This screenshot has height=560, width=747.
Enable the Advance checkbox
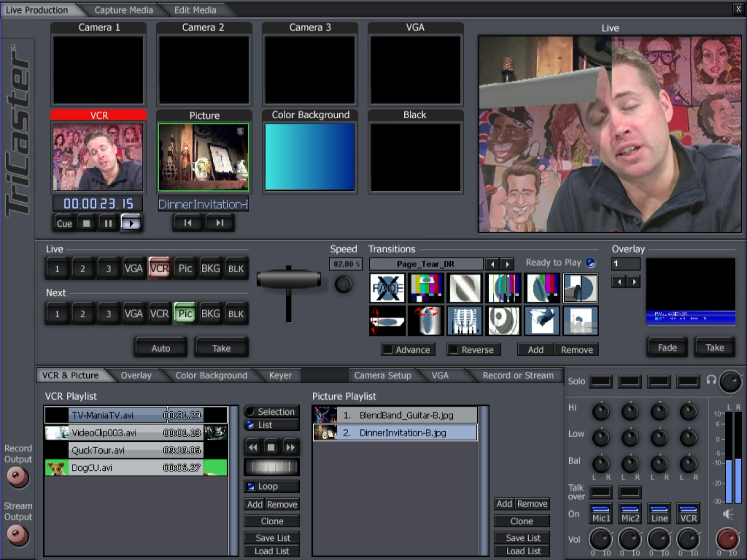[387, 349]
